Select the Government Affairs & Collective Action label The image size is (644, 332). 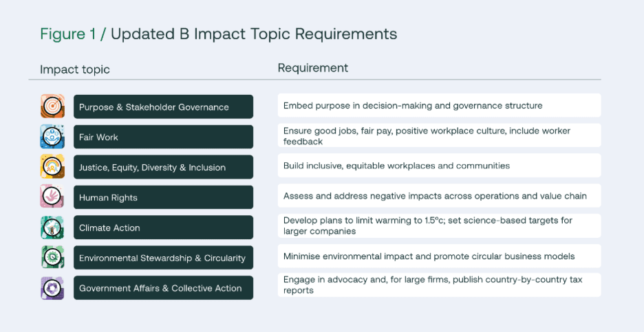click(x=163, y=288)
